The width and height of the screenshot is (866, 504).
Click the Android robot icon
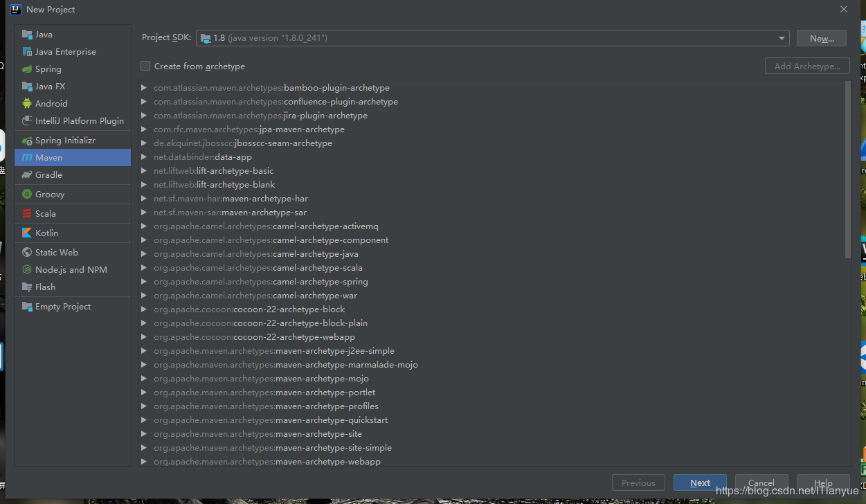(27, 104)
